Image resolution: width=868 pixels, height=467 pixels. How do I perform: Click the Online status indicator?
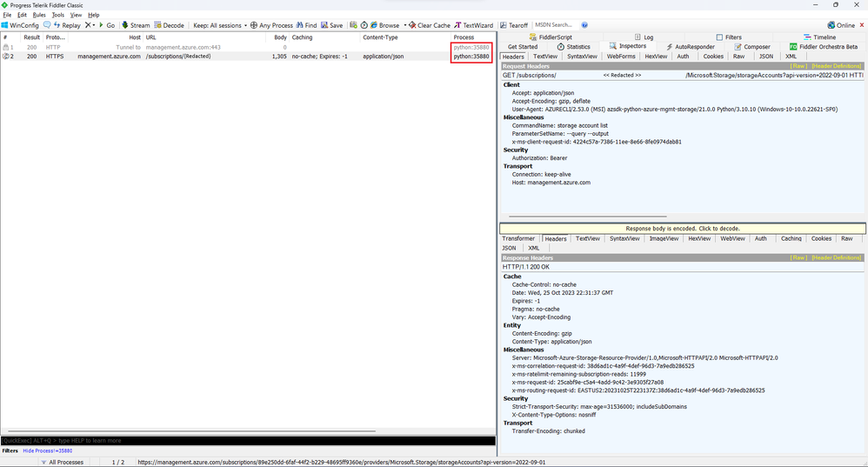click(x=841, y=25)
